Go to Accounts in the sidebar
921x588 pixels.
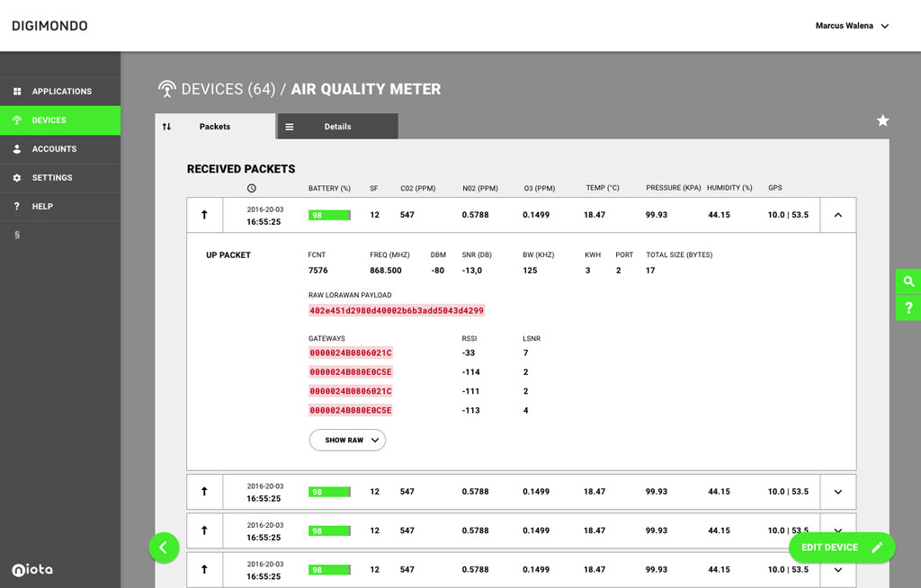[x=60, y=149]
